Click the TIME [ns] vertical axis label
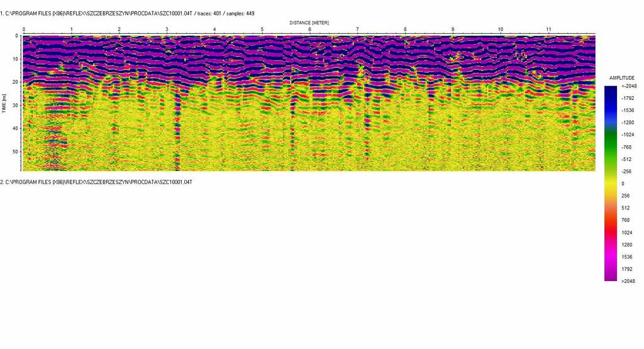The height and width of the screenshot is (349, 644). (x=4, y=102)
